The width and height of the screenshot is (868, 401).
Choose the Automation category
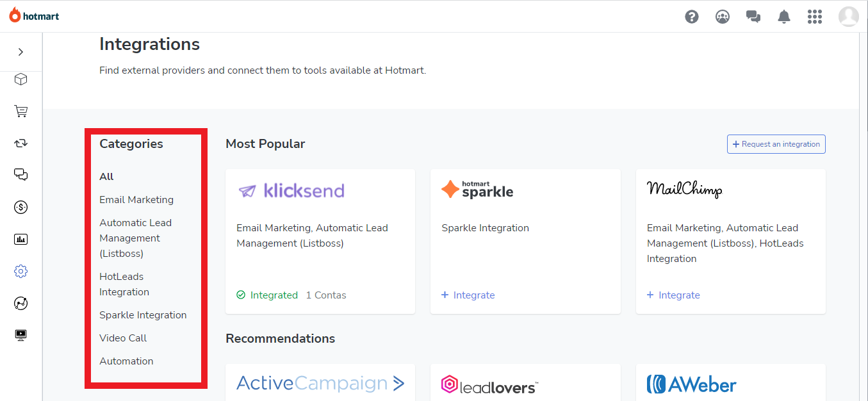point(126,361)
